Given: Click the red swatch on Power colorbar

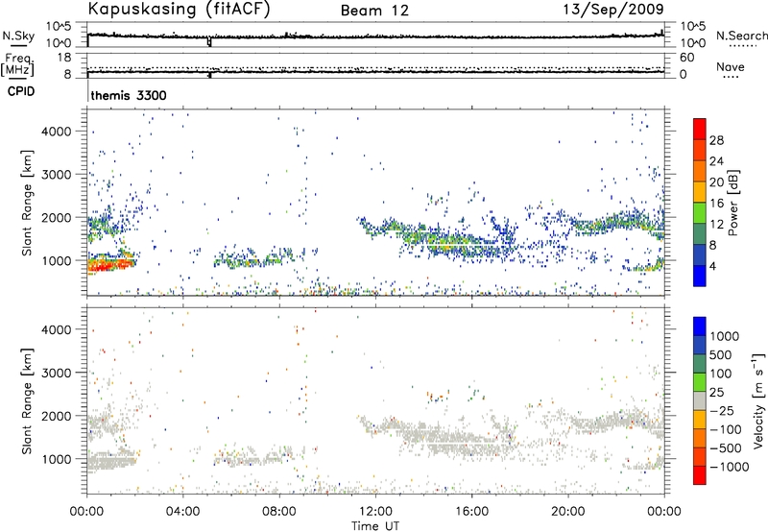Looking at the screenshot, I should (700, 129).
